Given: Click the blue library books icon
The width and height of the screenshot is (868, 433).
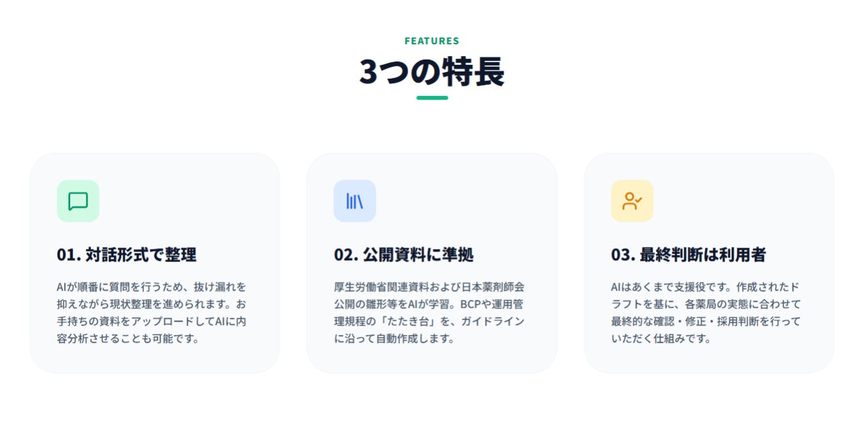Looking at the screenshot, I should coord(354,201).
